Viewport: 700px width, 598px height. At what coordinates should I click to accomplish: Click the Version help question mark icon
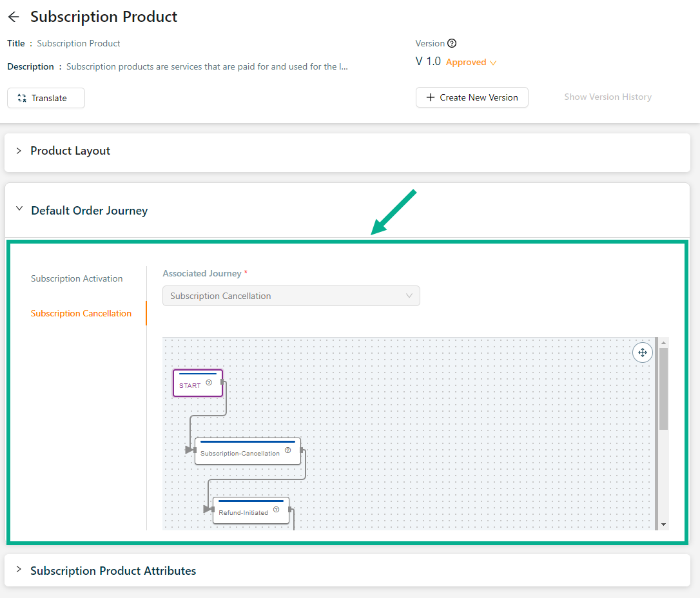452,43
